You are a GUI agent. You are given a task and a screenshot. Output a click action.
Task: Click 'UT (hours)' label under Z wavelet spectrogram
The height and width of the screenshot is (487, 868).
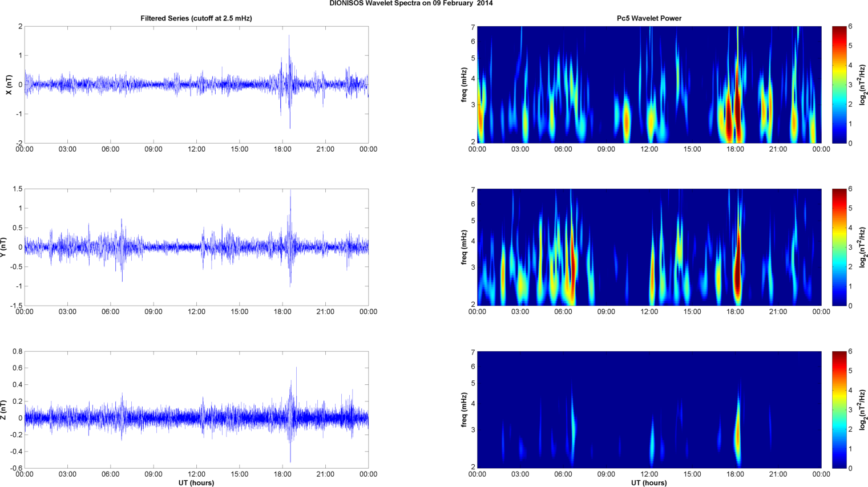(649, 482)
